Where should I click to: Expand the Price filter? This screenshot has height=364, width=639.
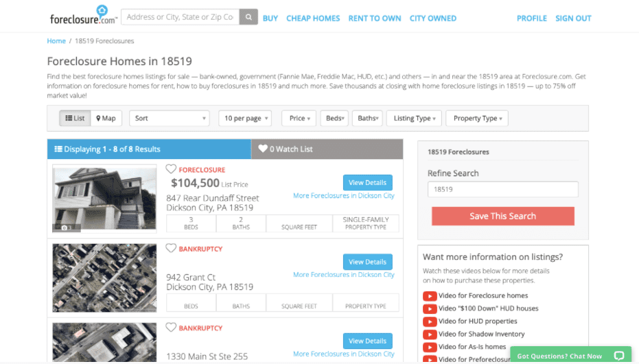click(299, 118)
